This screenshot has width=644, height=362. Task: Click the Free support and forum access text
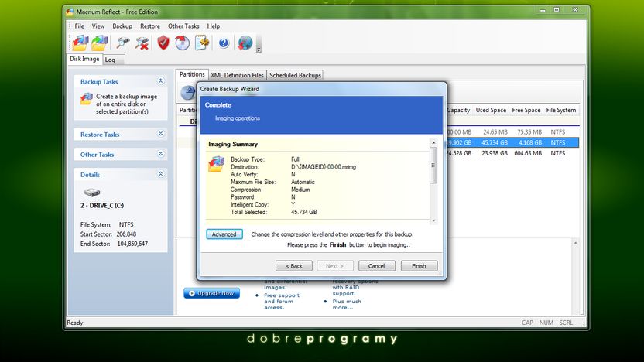click(x=282, y=301)
